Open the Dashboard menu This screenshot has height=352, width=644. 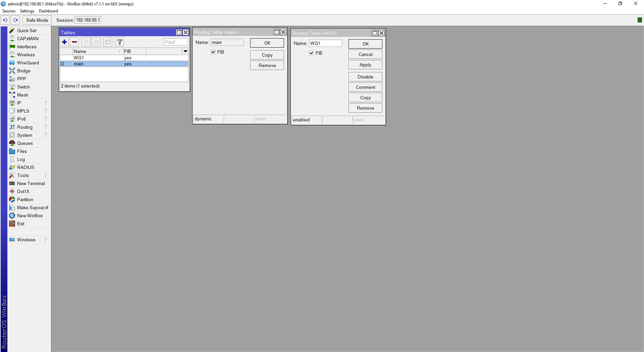coord(48,11)
